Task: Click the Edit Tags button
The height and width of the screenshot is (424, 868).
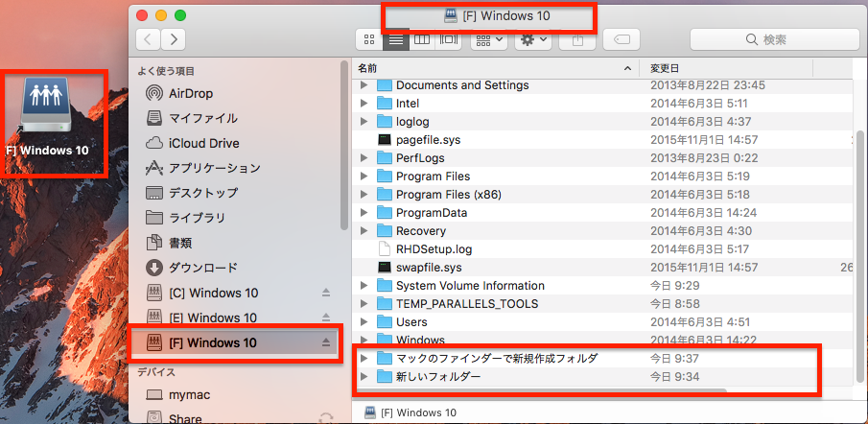Action: [x=622, y=39]
